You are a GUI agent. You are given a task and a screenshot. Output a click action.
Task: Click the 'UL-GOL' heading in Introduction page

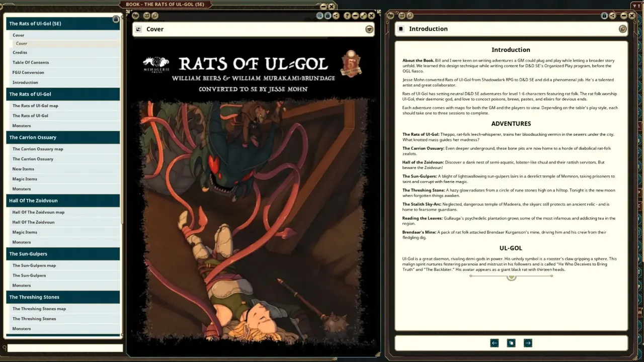(511, 248)
